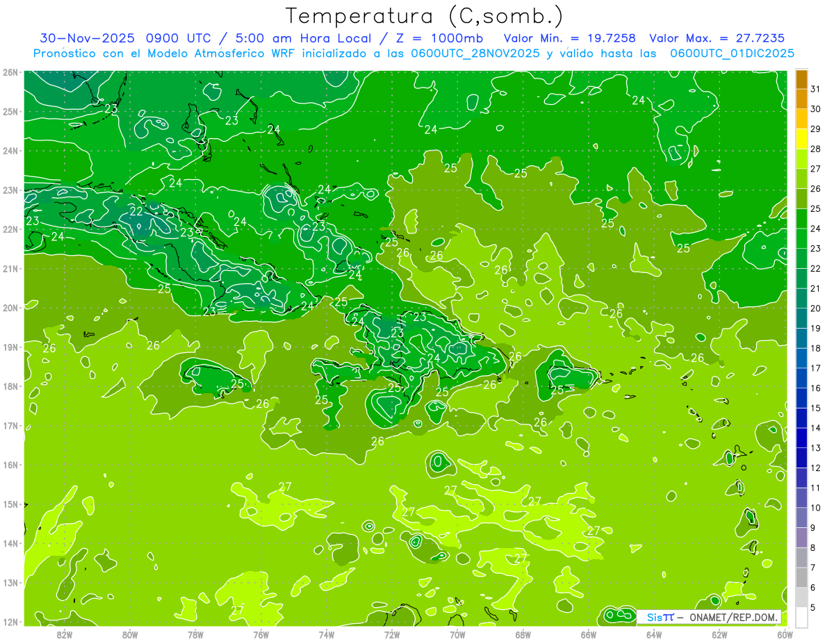This screenshot has height=644, width=834.
Task: Pick the white swatch below the 5 label
Action: point(801,617)
